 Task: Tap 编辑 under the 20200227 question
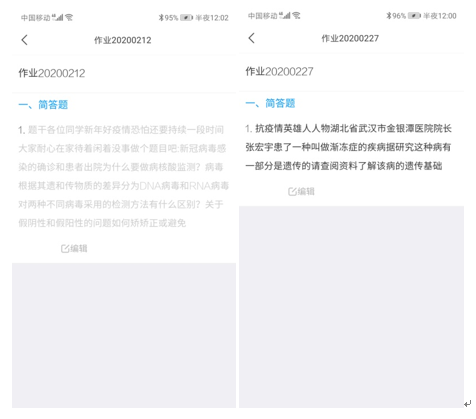tap(306, 191)
